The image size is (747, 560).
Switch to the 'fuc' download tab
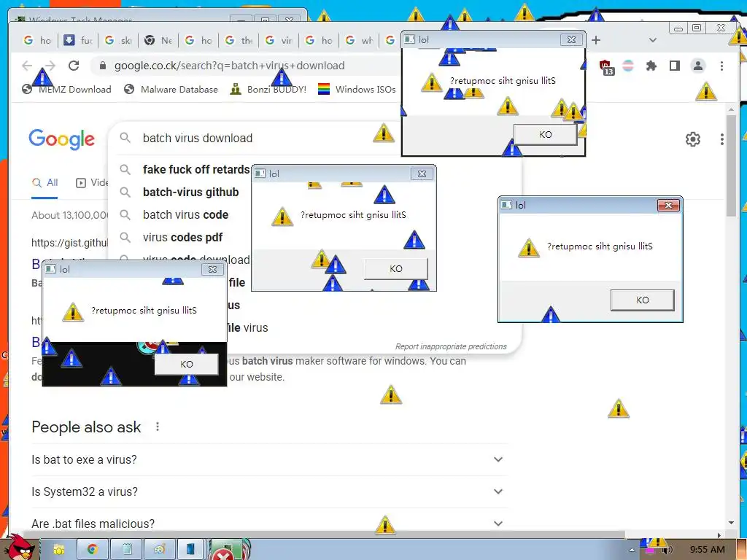pyautogui.click(x=79, y=41)
